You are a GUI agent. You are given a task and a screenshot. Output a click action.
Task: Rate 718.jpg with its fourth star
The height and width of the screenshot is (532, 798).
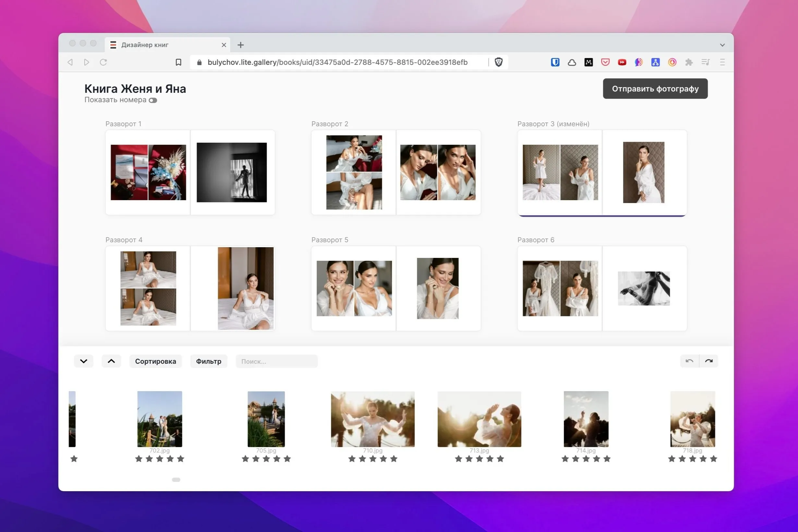pos(703,459)
